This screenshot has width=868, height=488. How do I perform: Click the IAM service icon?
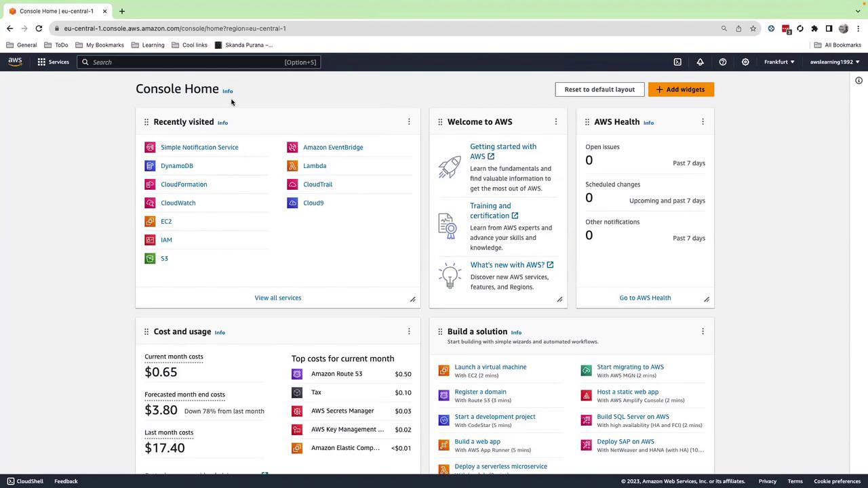click(x=150, y=240)
